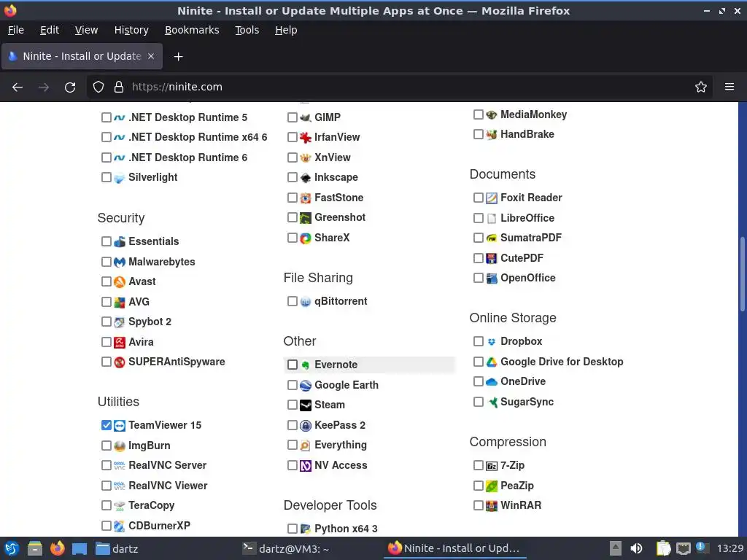
Task: Tick the LibreOffice checkbox
Action: tap(479, 218)
